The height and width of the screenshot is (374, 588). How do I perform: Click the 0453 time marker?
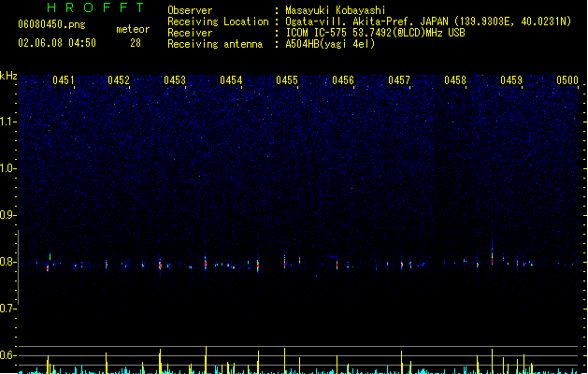pos(175,80)
